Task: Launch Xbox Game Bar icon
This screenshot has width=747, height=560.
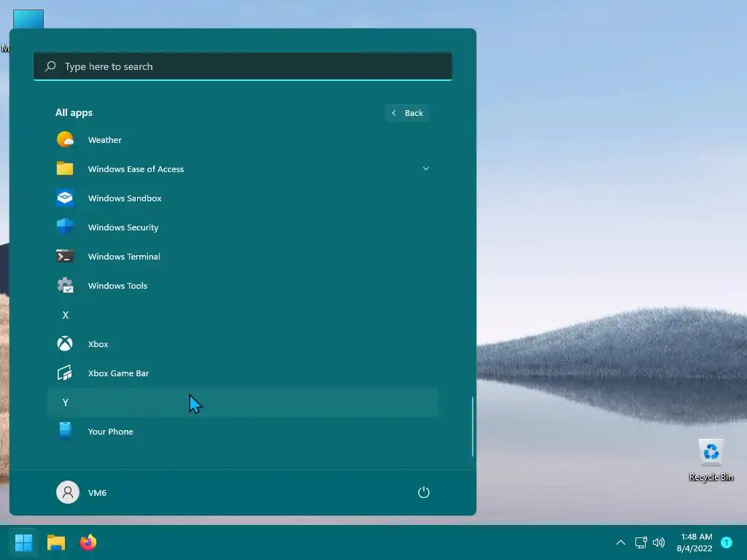Action: 65,373
